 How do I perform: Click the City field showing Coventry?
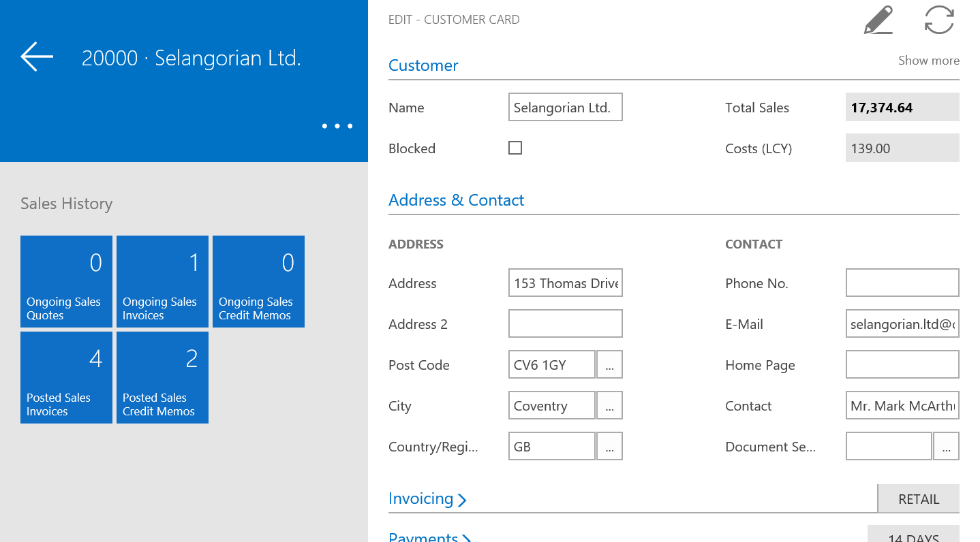[551, 406]
